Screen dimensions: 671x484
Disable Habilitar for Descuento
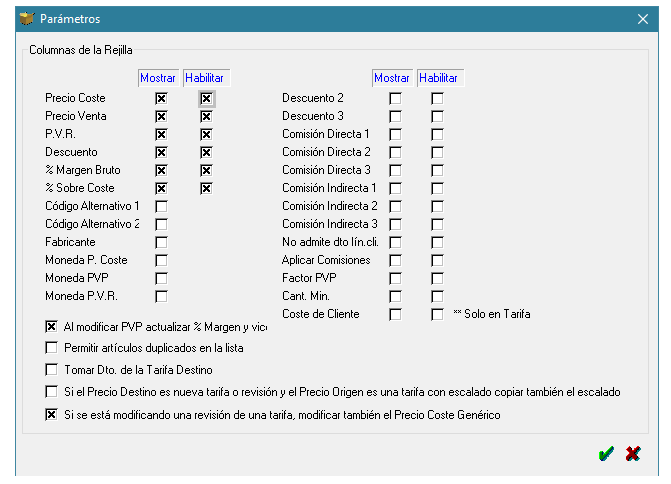pos(207,152)
